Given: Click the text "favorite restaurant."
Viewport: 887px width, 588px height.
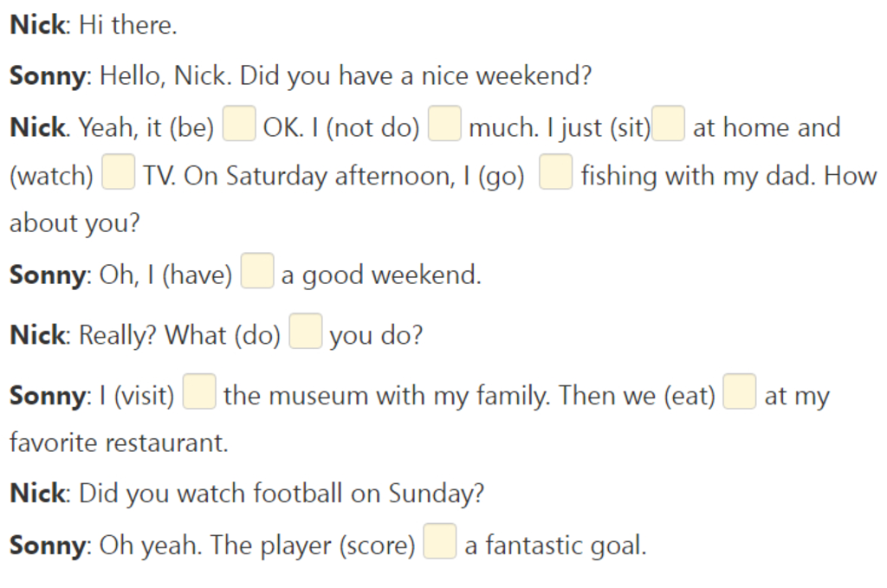Looking at the screenshot, I should coord(119,443).
